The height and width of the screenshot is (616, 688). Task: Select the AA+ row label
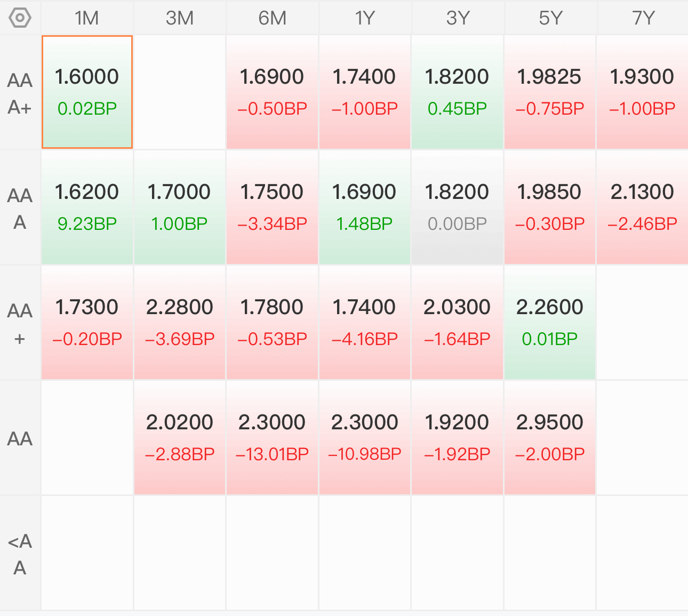coord(20,323)
